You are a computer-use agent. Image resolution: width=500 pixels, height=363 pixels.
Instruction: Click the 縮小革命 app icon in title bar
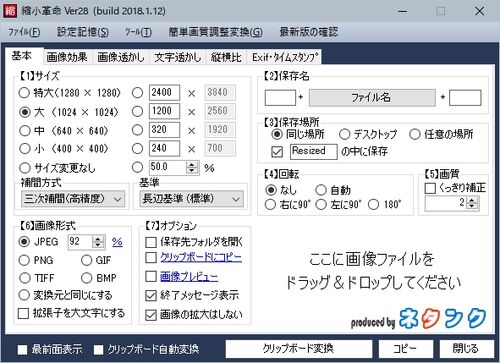(10, 11)
